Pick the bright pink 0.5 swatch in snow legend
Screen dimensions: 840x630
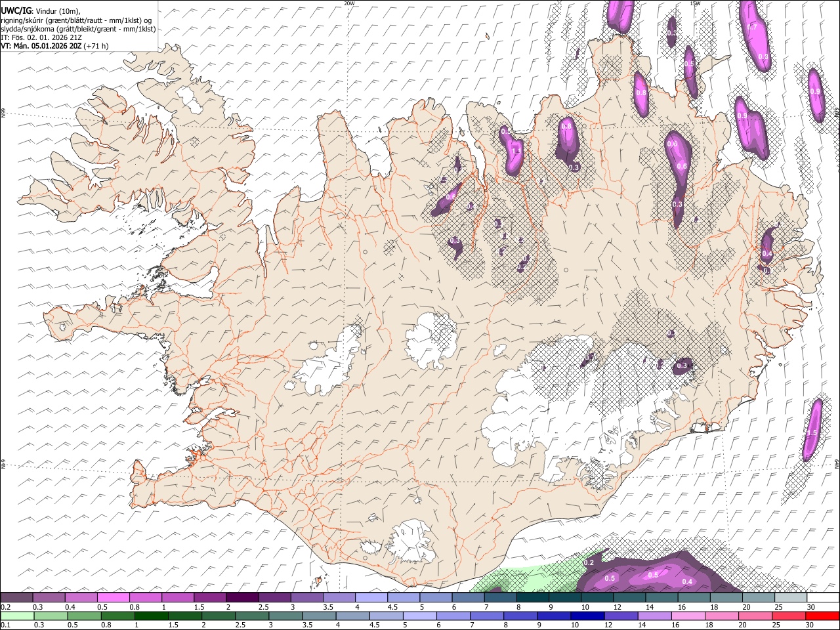click(114, 597)
